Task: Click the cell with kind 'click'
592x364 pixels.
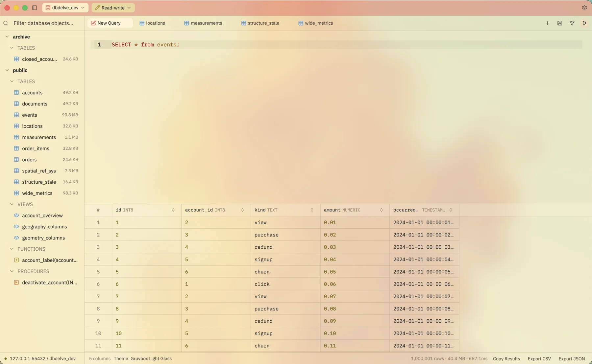Action: point(285,284)
